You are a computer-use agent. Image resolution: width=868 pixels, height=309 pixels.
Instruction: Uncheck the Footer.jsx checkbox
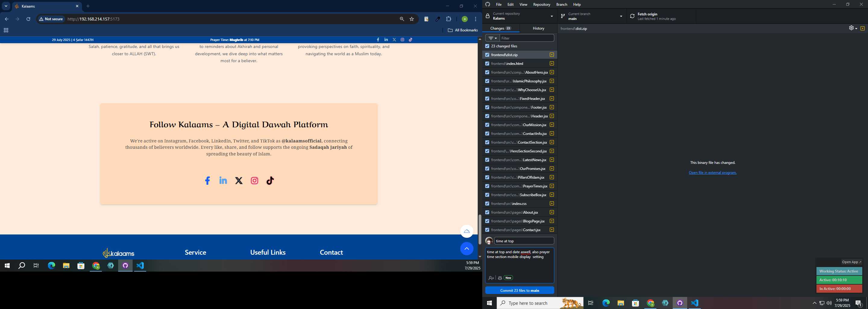point(487,108)
